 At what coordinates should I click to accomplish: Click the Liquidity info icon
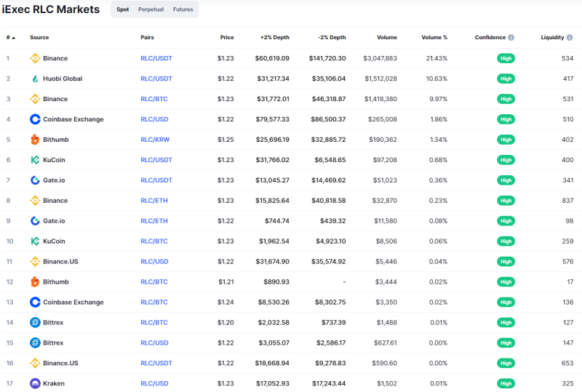[570, 38]
